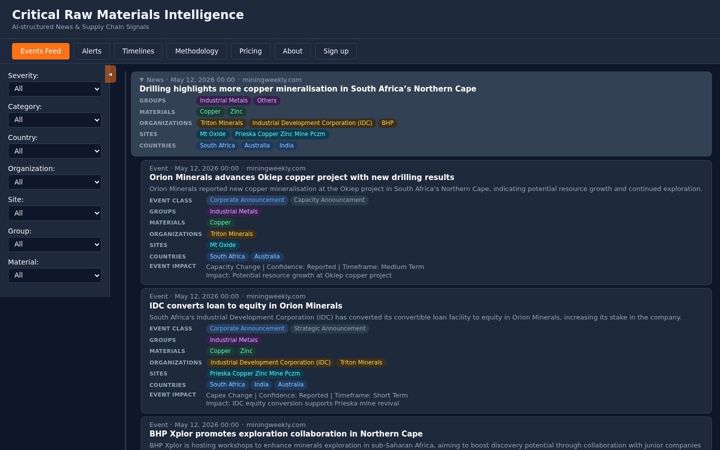The width and height of the screenshot is (720, 450).
Task: Open headline Drilling highlights more copper mineralisation
Action: (308, 89)
